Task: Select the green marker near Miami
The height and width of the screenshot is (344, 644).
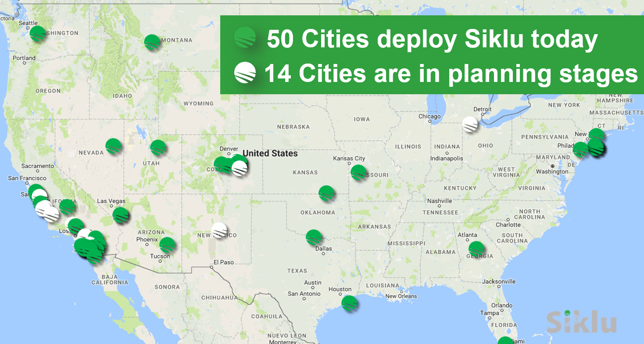Action: pos(505,341)
